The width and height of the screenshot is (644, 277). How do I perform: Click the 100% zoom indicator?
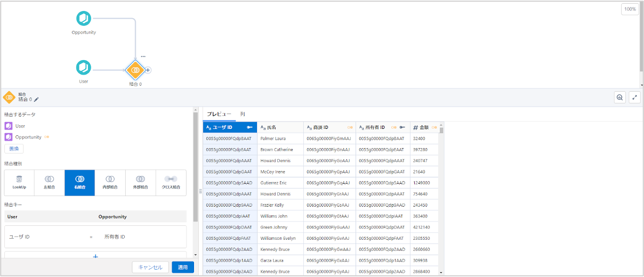point(630,9)
